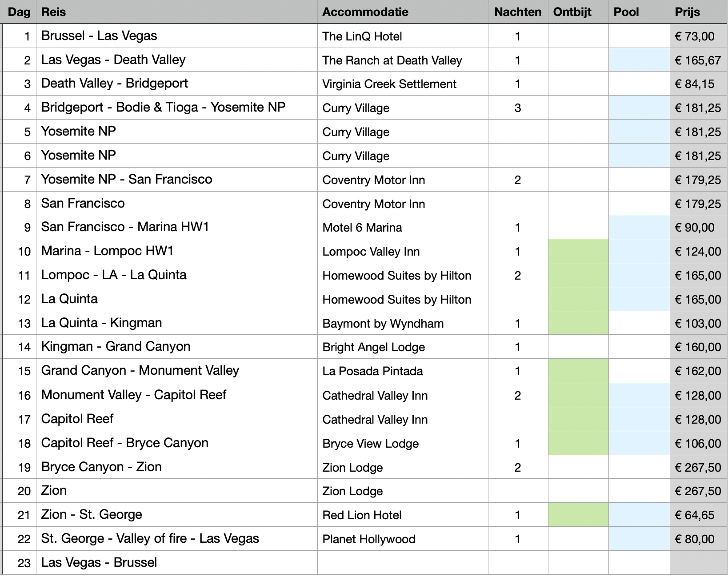This screenshot has height=577, width=728.
Task: Select the Reis column header
Action: pos(53,12)
